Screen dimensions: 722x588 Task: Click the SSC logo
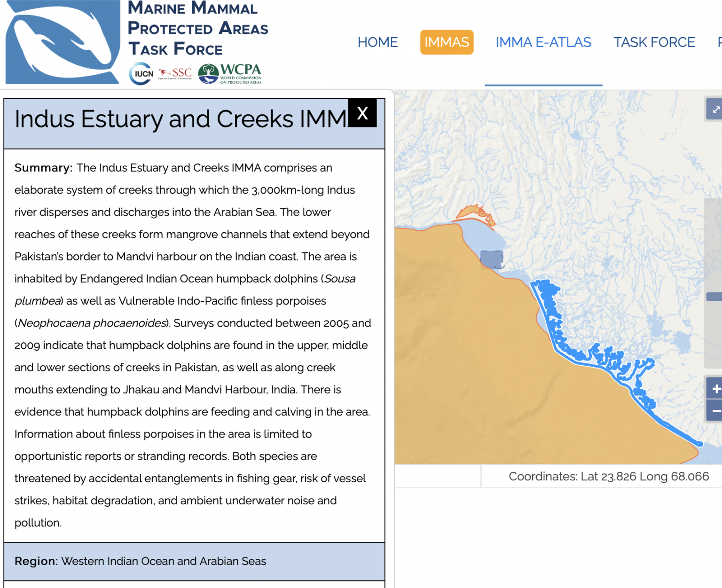pyautogui.click(x=175, y=74)
